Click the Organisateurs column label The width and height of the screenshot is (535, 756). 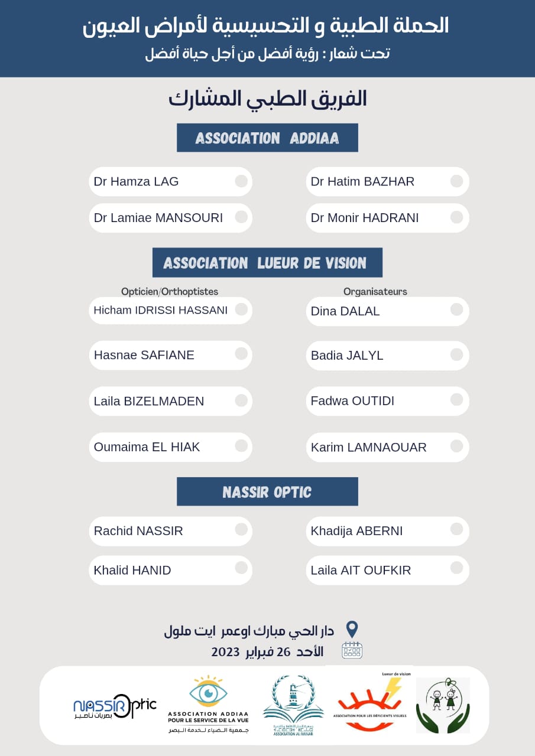coord(375,291)
